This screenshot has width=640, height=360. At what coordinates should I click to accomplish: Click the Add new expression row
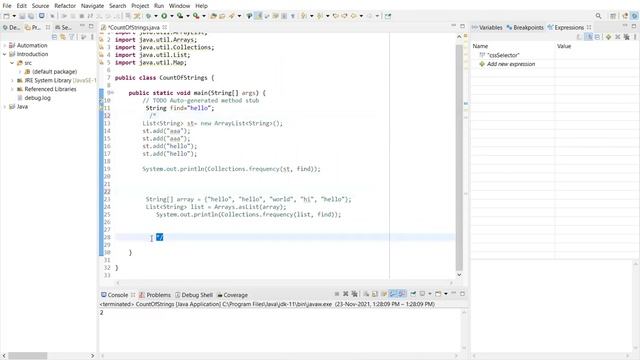(511, 64)
